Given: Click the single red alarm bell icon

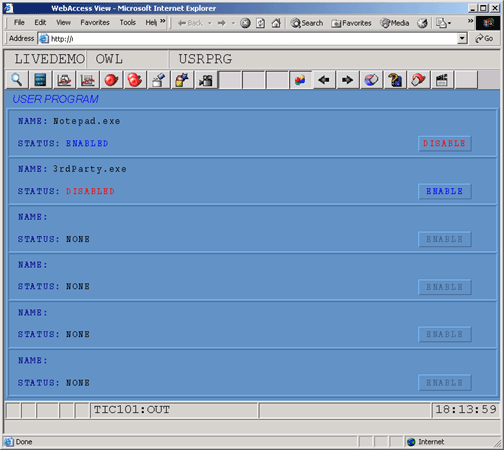Looking at the screenshot, I should pos(111,80).
